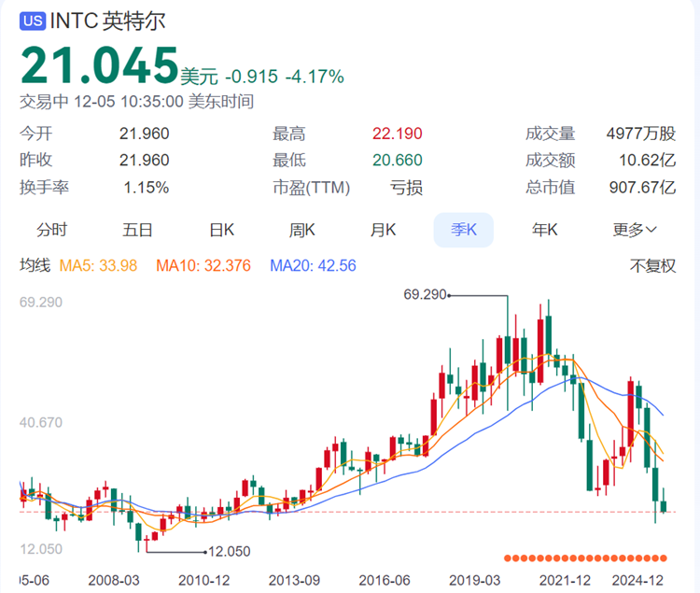The width and height of the screenshot is (700, 593).
Task: Switch to the 五日 five-day tab
Action: pyautogui.click(x=137, y=230)
